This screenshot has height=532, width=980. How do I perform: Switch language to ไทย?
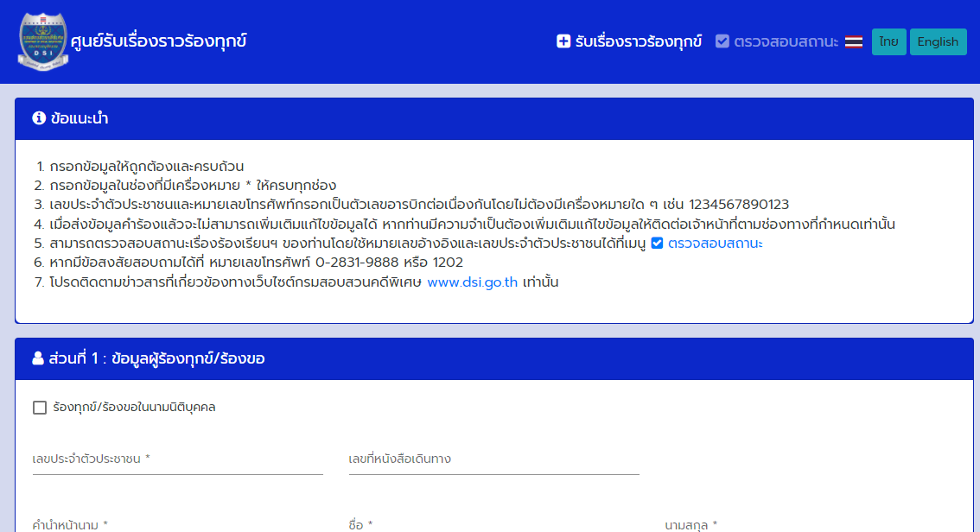[888, 41]
